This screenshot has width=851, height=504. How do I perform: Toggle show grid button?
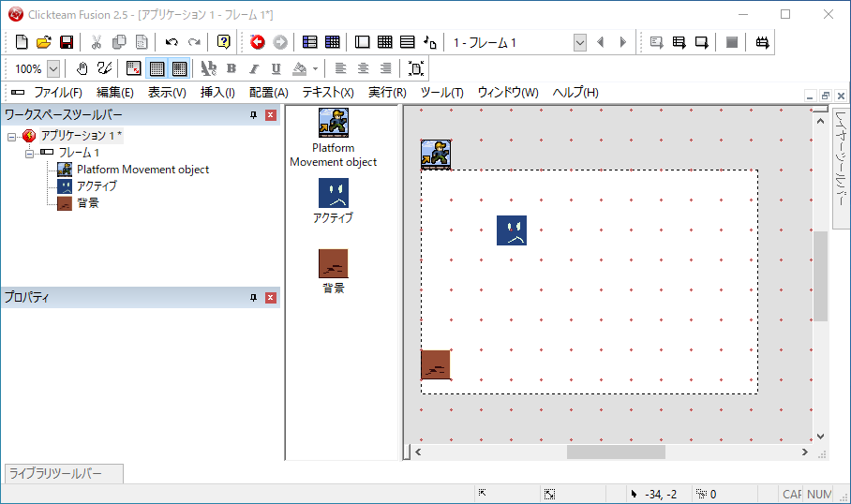157,69
